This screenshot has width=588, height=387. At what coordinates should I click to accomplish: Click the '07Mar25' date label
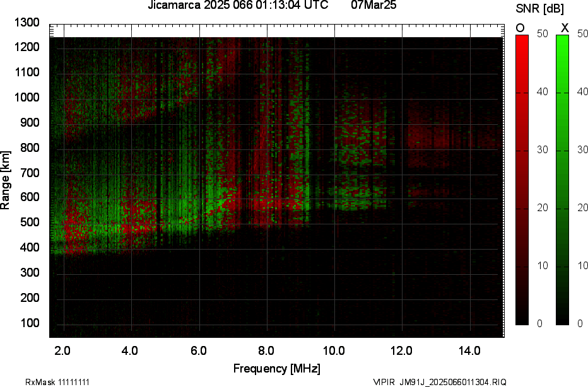click(x=373, y=6)
